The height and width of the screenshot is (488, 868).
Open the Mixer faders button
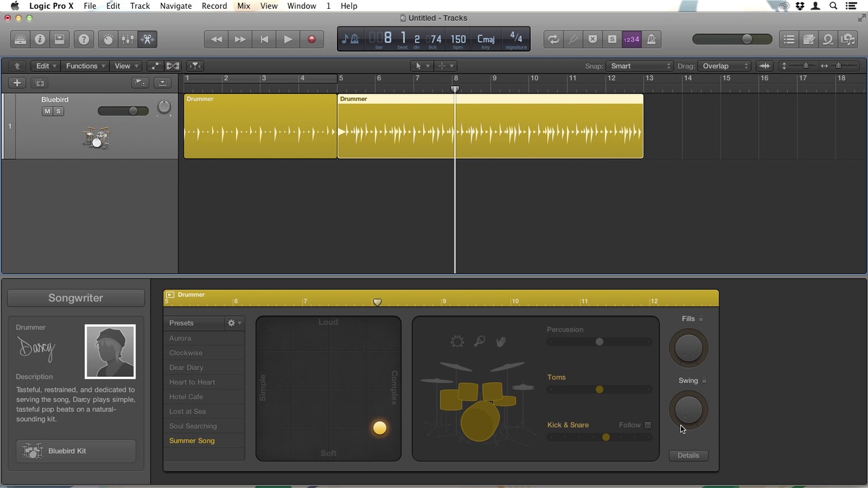(127, 39)
